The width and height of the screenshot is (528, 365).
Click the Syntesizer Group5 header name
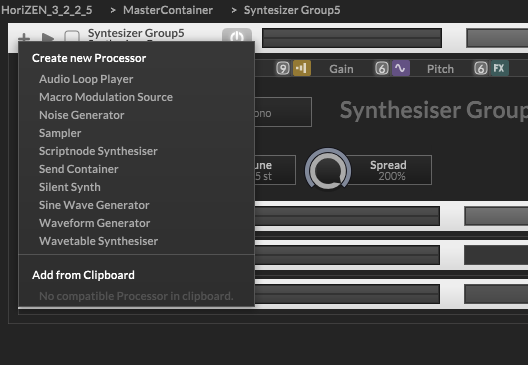(136, 33)
